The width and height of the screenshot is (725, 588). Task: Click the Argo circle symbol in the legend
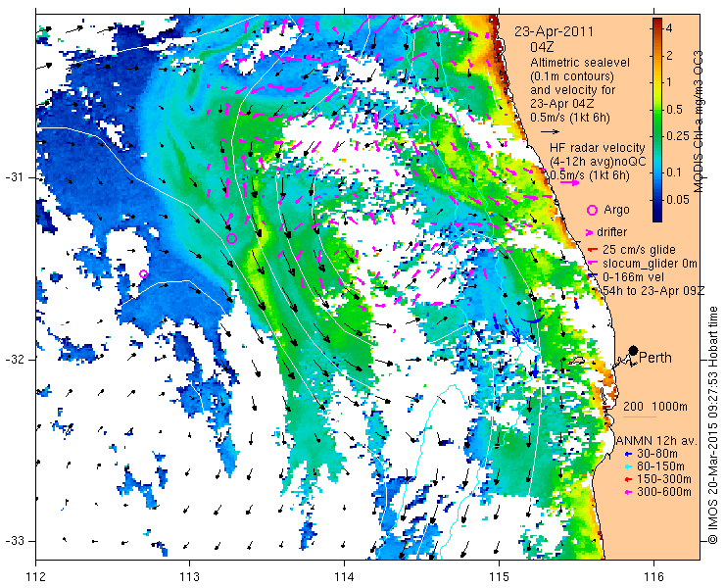click(x=592, y=210)
